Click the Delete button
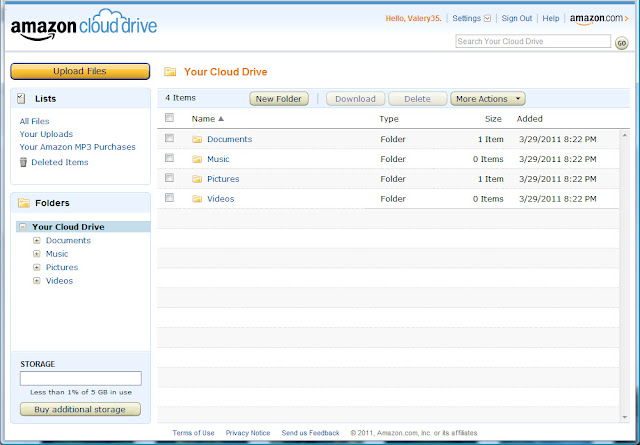This screenshot has width=640, height=445. pyautogui.click(x=418, y=99)
